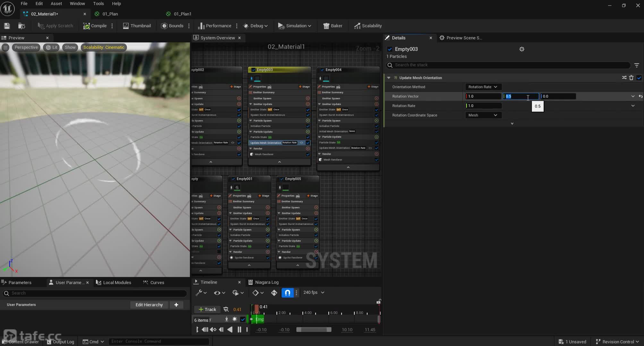The height and width of the screenshot is (346, 644).
Task: Toggle the Empty003 emitter enabled checkbox in Details
Action: click(x=390, y=49)
